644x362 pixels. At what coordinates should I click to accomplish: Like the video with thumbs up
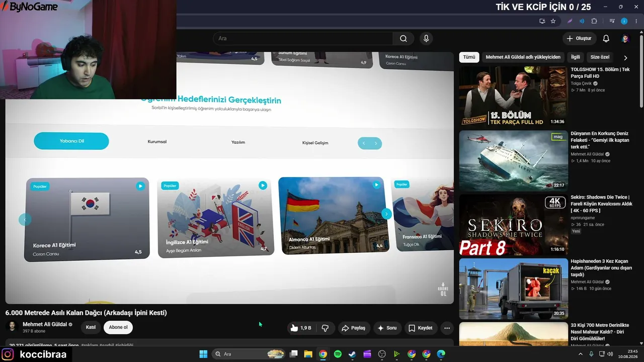click(x=301, y=328)
